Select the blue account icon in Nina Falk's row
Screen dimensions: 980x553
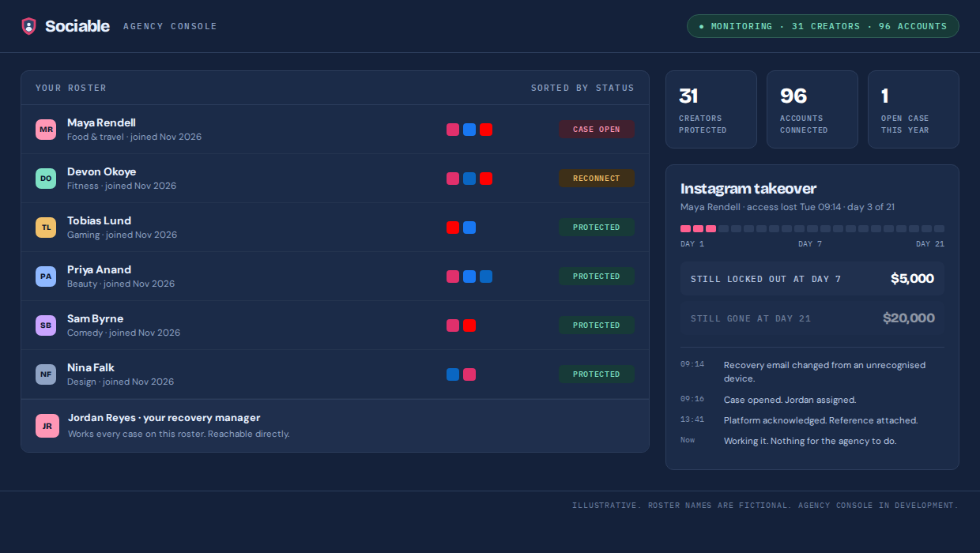click(x=453, y=374)
